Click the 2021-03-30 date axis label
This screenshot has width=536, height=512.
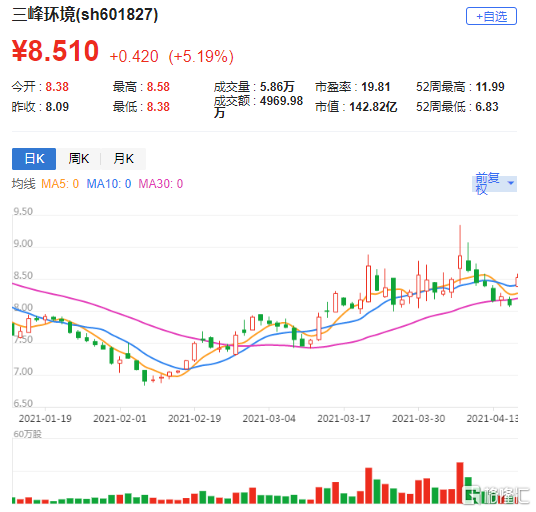[x=418, y=419]
